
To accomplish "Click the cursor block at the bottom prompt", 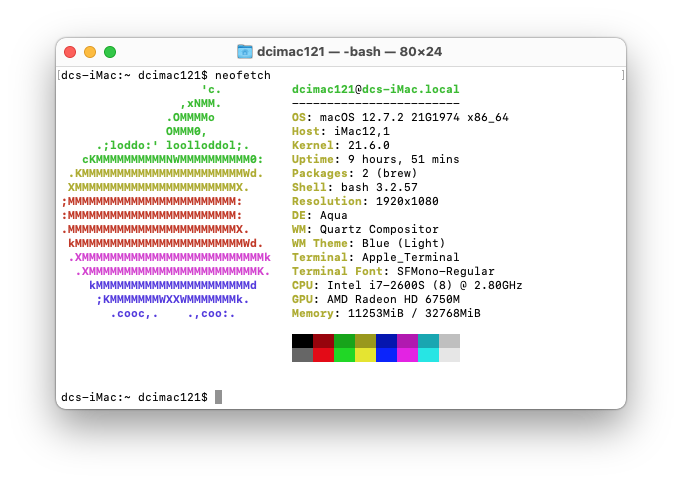I will [x=218, y=397].
